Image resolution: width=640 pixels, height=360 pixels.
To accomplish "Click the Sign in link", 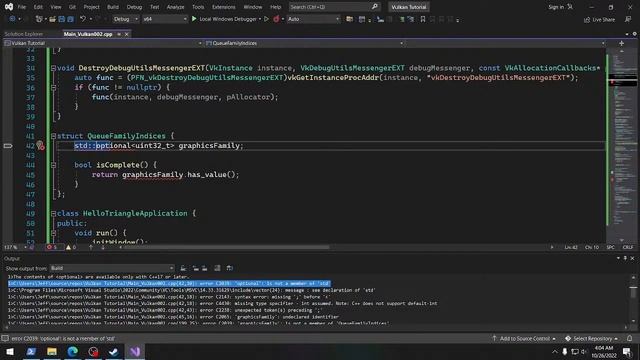I will (x=556, y=7).
